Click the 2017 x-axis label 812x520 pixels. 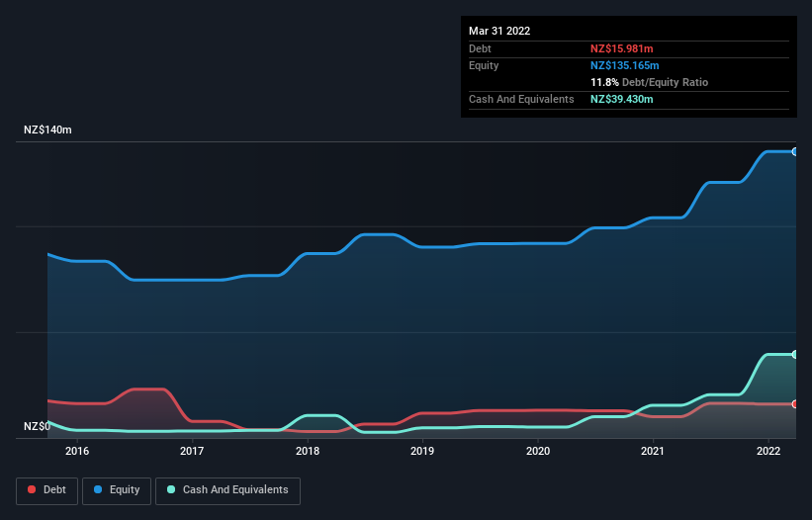pyautogui.click(x=192, y=451)
